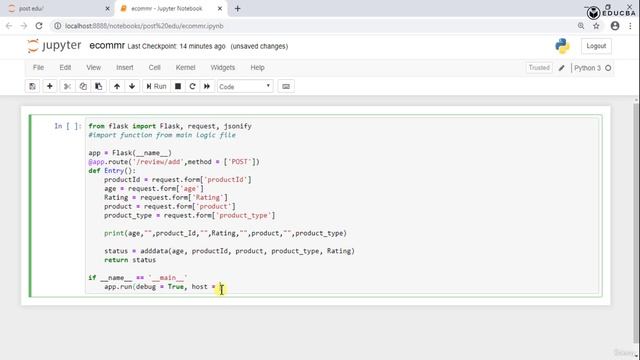
Task: Click the Logout button
Action: pos(596,46)
